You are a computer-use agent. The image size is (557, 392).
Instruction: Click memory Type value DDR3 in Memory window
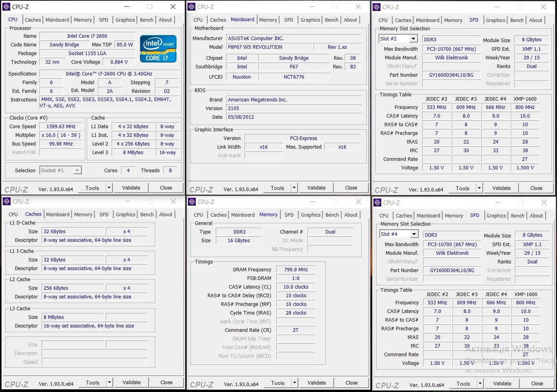click(239, 232)
